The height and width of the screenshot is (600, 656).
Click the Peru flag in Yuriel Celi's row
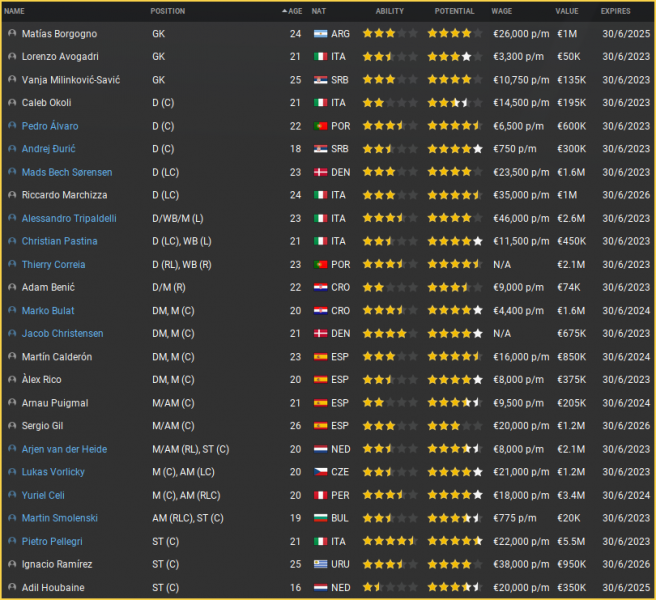click(x=321, y=495)
